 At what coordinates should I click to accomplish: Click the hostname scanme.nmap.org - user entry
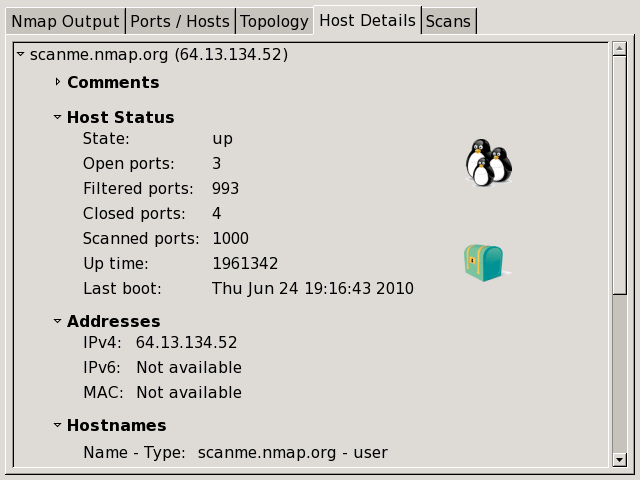pyautogui.click(x=292, y=453)
